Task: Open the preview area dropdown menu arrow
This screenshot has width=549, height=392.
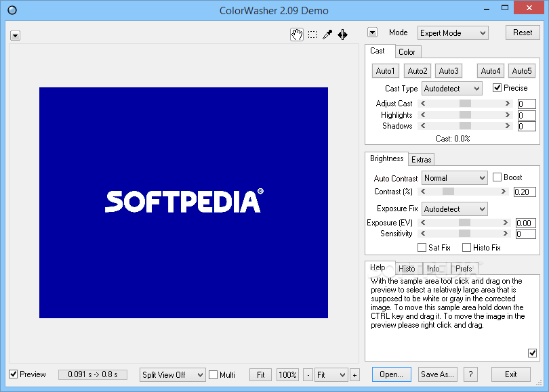Action: click(15, 36)
